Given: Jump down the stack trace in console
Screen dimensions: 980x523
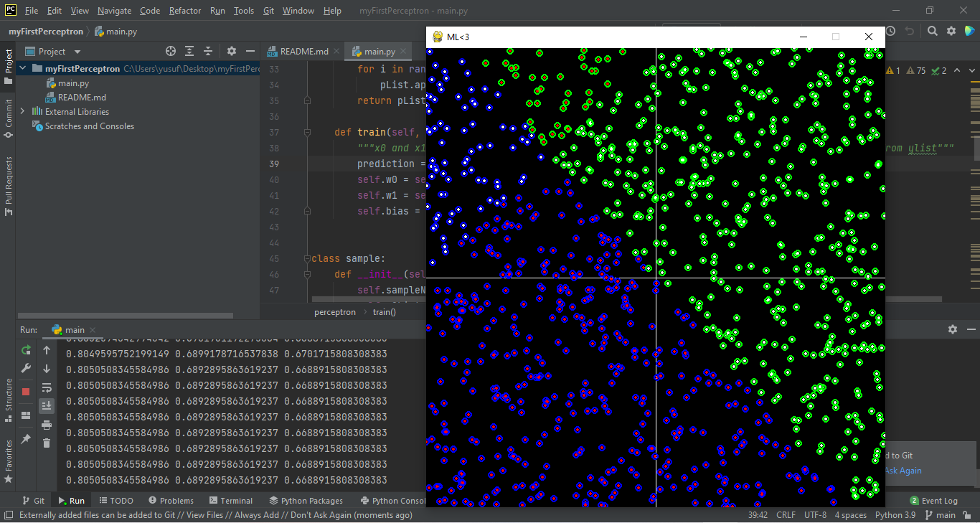Looking at the screenshot, I should 47,369.
